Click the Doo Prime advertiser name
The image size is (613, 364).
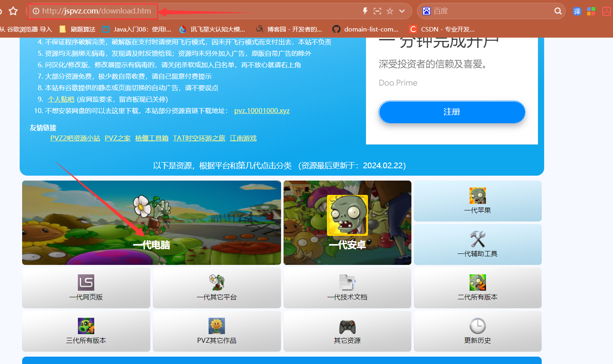tap(398, 83)
